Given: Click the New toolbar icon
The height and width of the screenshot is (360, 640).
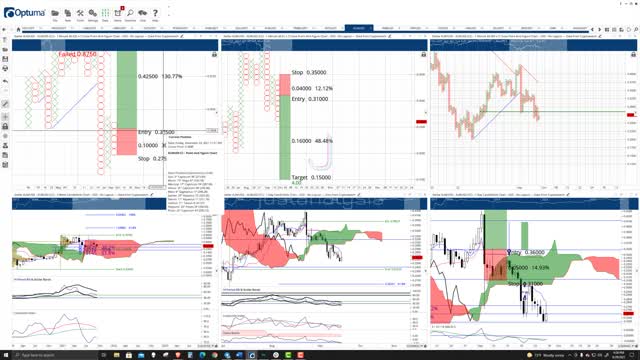Looking at the screenshot, I should (68, 13).
